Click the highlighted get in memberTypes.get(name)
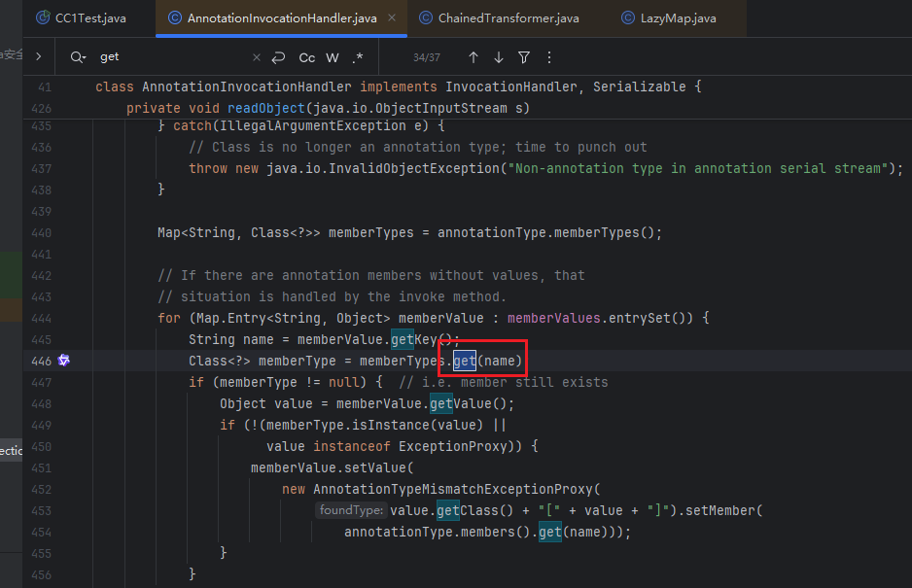This screenshot has width=912, height=588. [x=465, y=361]
